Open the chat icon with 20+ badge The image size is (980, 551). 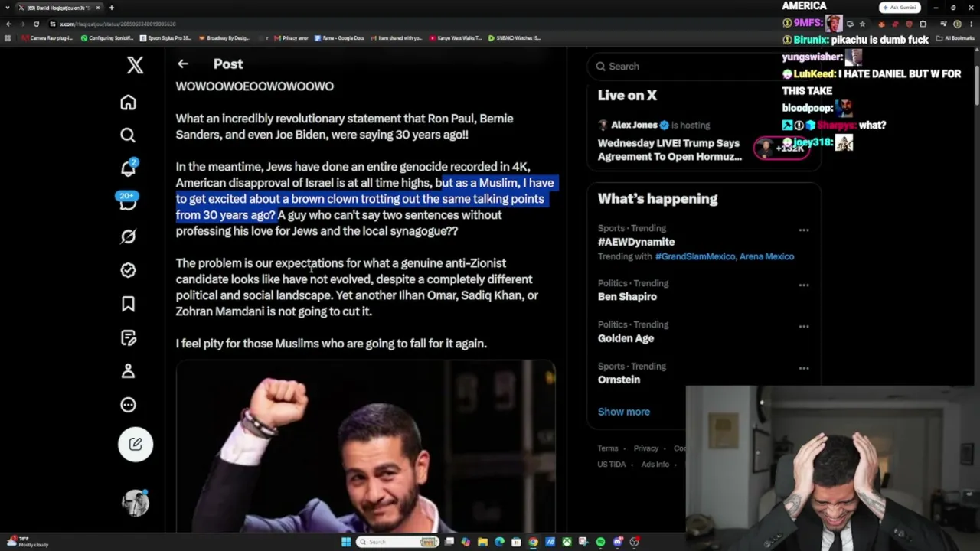128,202
